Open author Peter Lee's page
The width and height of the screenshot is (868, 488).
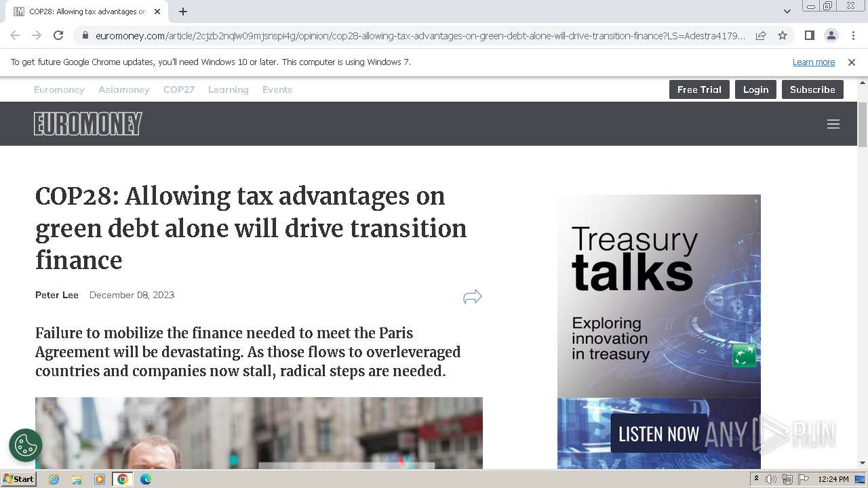pyautogui.click(x=57, y=295)
